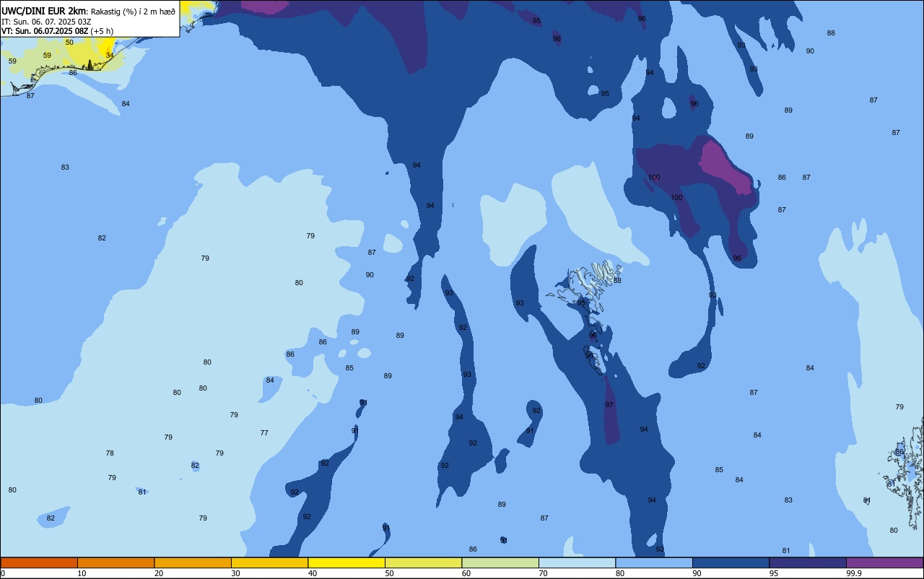Click the map value "78"

point(110,453)
